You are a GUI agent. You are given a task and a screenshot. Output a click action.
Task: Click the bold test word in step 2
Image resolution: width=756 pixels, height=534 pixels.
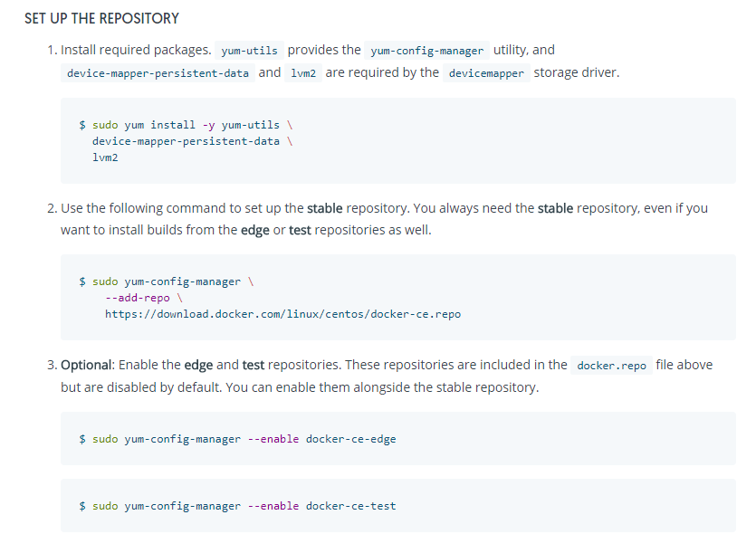[300, 231]
